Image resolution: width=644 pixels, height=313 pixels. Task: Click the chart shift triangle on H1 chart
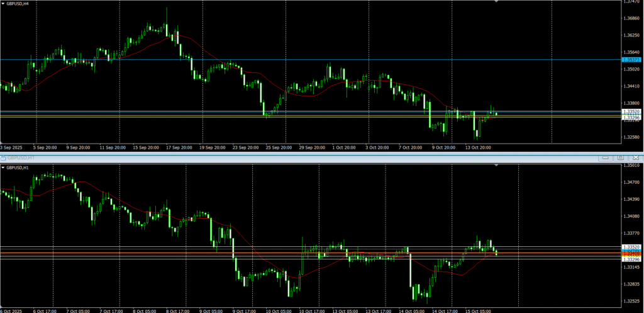(497, 165)
